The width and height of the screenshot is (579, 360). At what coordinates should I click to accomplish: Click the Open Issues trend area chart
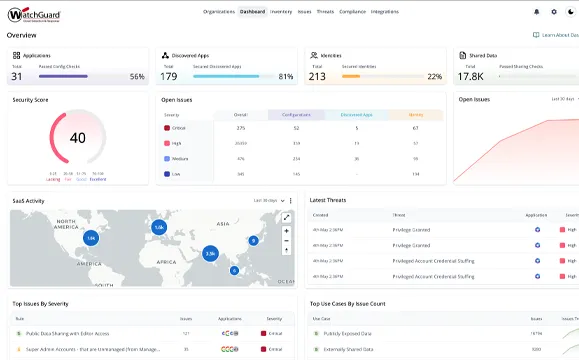pos(516,150)
